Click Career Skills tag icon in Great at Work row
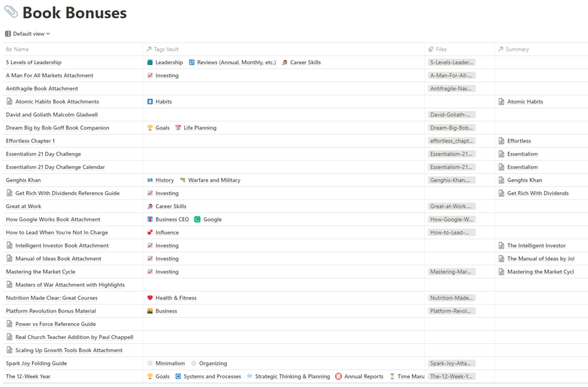This screenshot has width=588, height=387. coord(150,206)
